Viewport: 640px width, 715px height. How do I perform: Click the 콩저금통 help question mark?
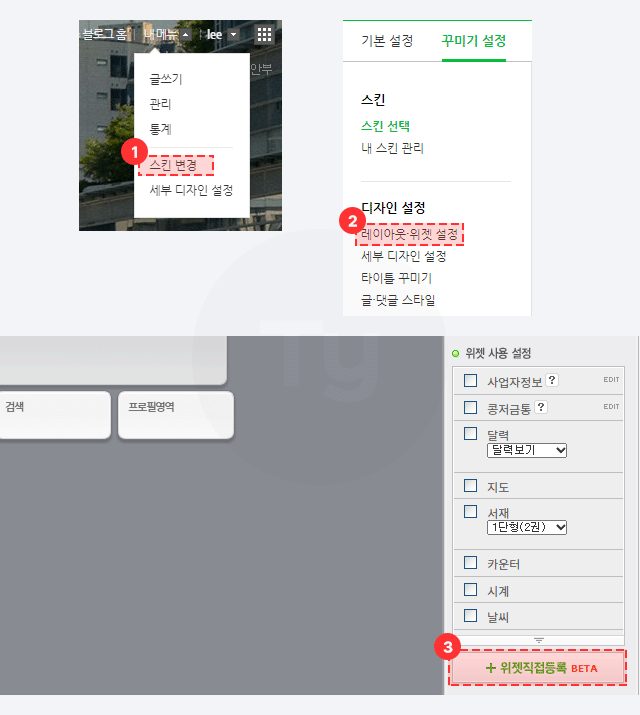tap(541, 407)
